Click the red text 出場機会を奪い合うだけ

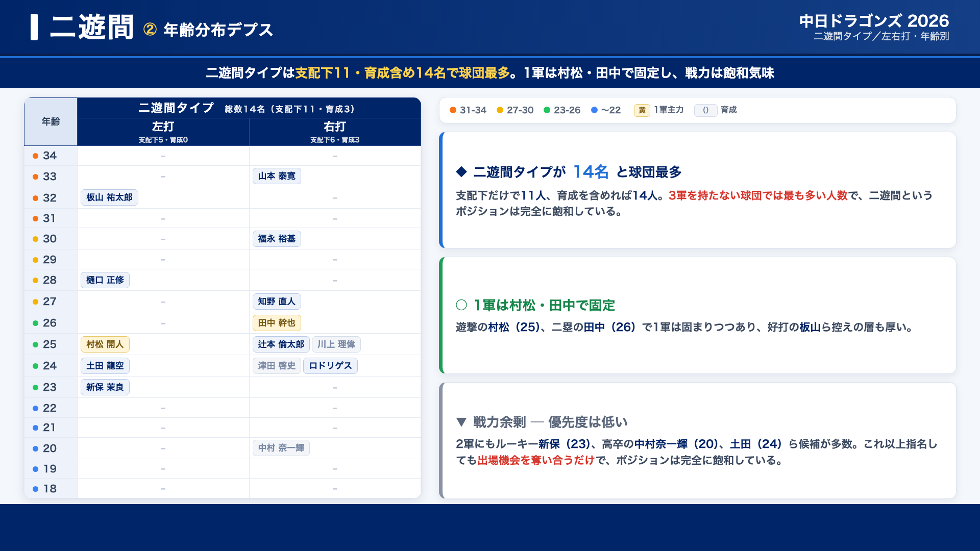[536, 460]
